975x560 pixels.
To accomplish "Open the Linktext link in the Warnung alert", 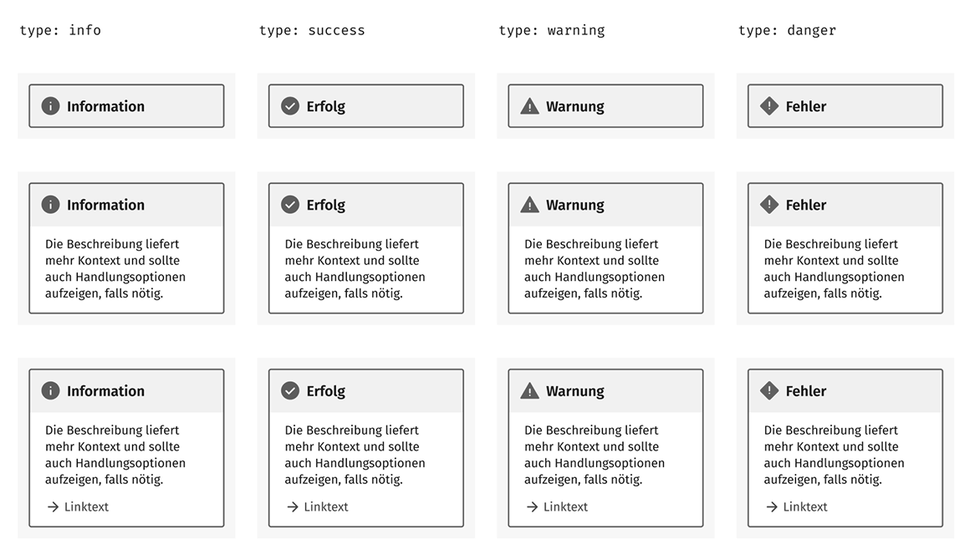I will tap(565, 507).
